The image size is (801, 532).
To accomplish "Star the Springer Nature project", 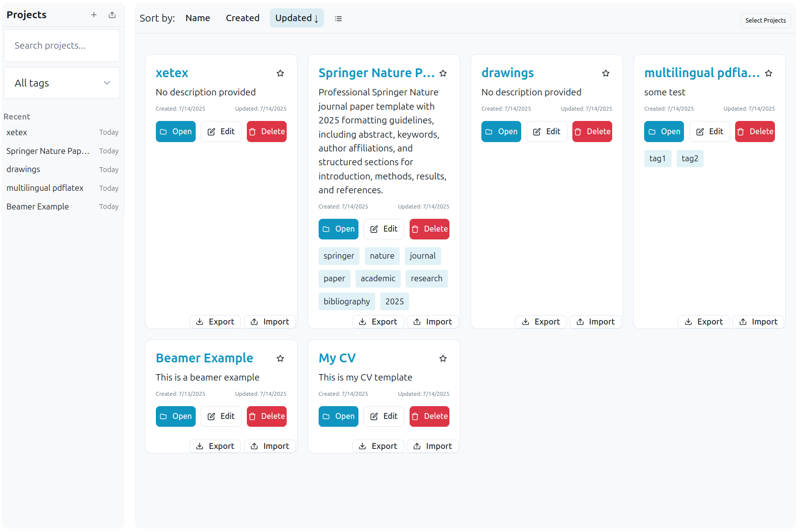I will (443, 73).
